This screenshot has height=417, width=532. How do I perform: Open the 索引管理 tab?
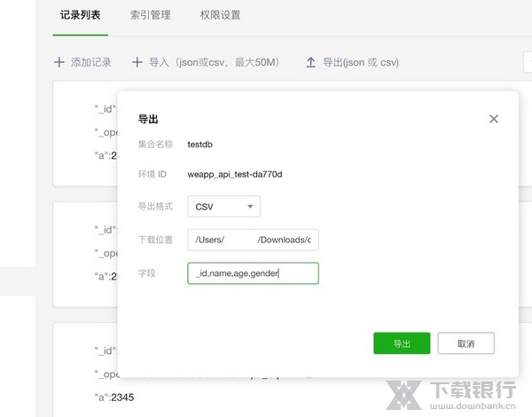coord(151,15)
